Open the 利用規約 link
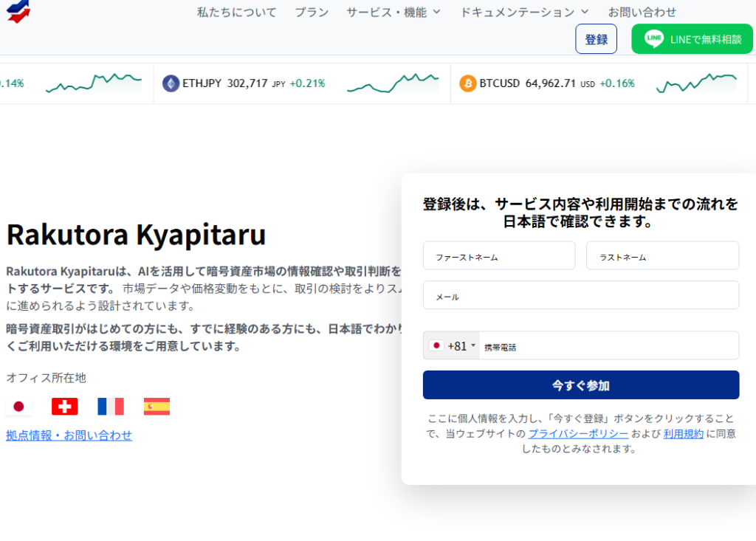Screen dimensions: 756x541 coord(684,433)
